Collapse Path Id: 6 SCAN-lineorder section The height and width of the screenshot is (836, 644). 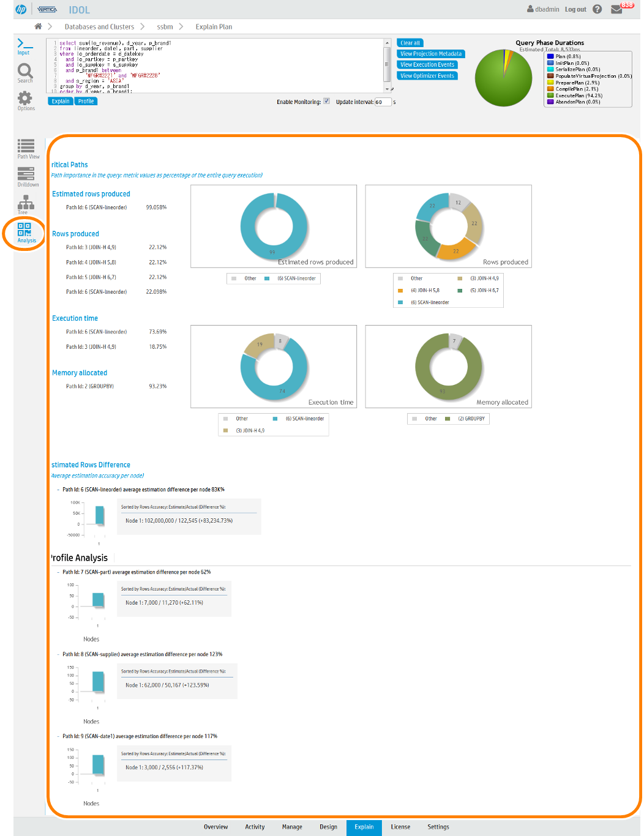click(58, 490)
